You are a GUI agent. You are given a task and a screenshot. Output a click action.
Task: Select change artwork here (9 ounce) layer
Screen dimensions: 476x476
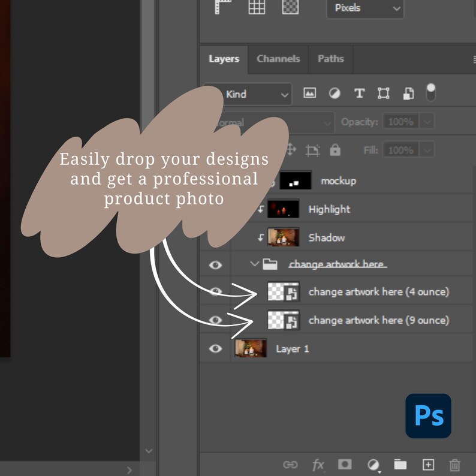(x=378, y=320)
